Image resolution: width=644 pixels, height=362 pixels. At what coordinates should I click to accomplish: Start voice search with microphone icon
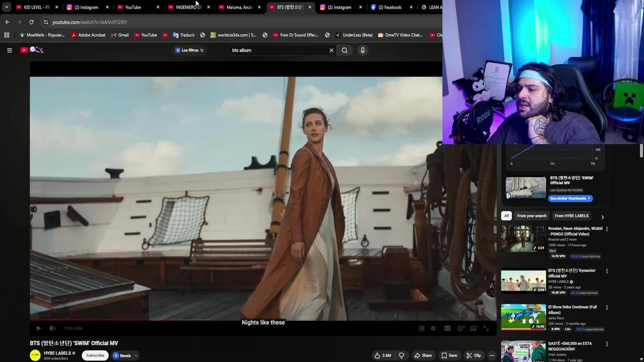pos(362,50)
